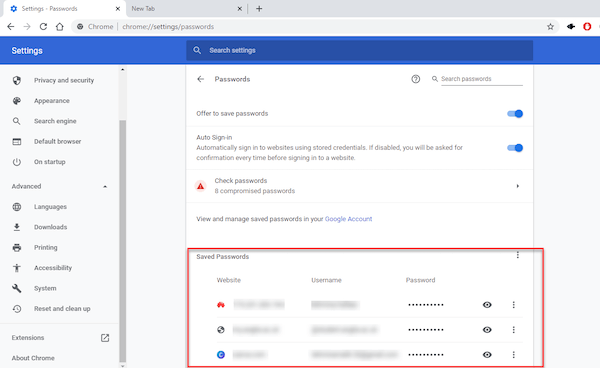This screenshot has height=368, width=600.
Task: Open Default browser settings
Action: tap(57, 142)
